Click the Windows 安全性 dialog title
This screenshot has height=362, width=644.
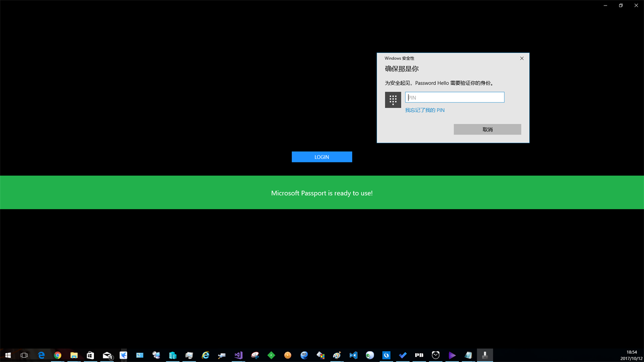(399, 58)
